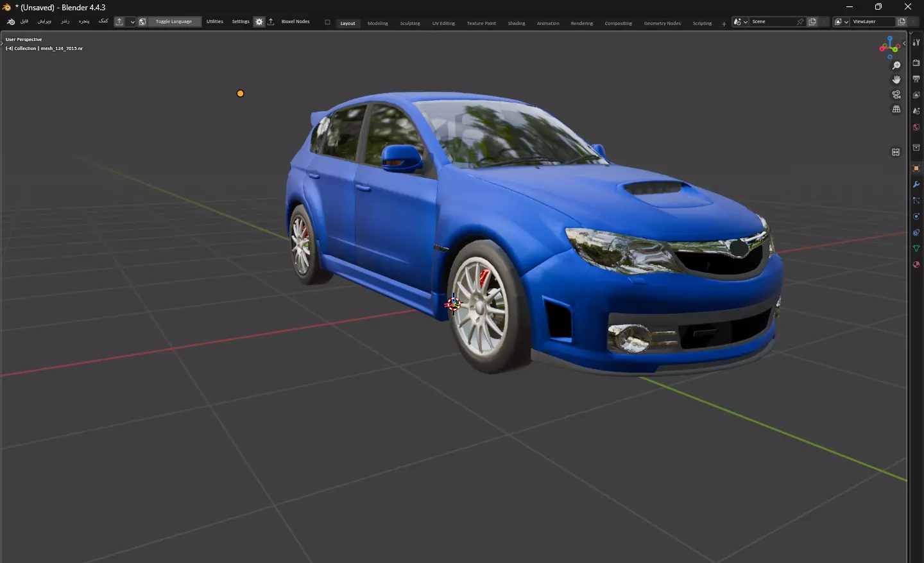Click the Toggle Language button
This screenshot has width=924, height=563.
click(174, 22)
